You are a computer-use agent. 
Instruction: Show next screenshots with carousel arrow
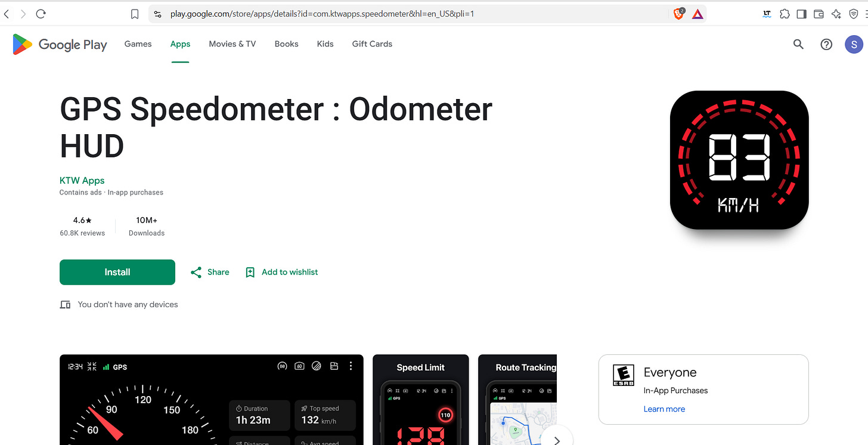click(557, 440)
